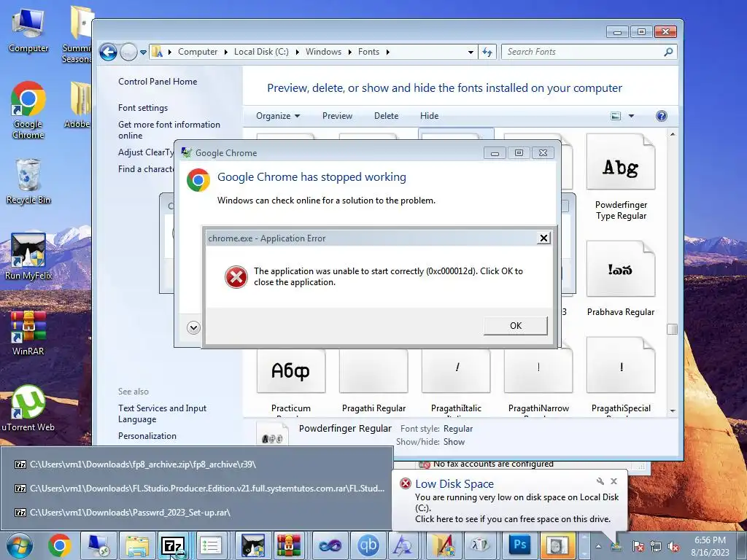The image size is (747, 560).
Task: Switch to 7-Zip Passwrd_2023_Set-up.rar window preview
Action: [197, 513]
